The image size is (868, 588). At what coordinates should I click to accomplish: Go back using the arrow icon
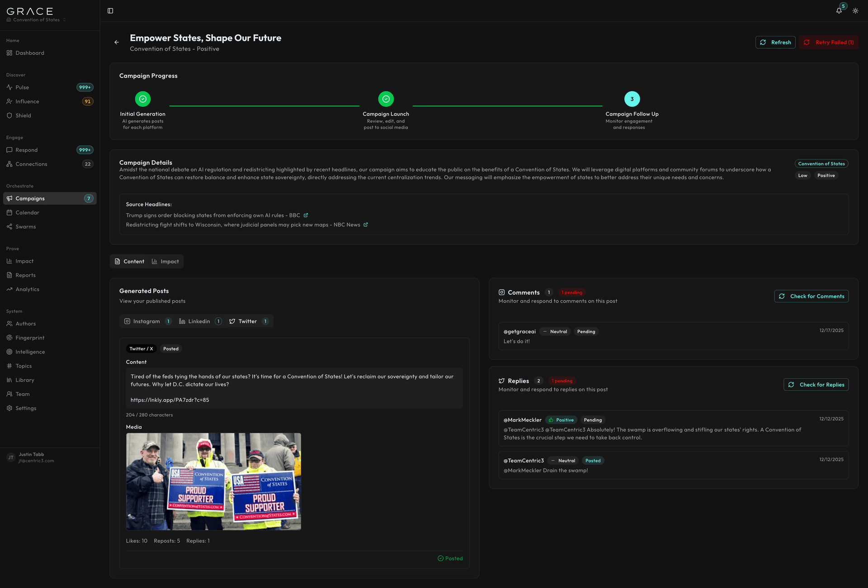click(117, 42)
